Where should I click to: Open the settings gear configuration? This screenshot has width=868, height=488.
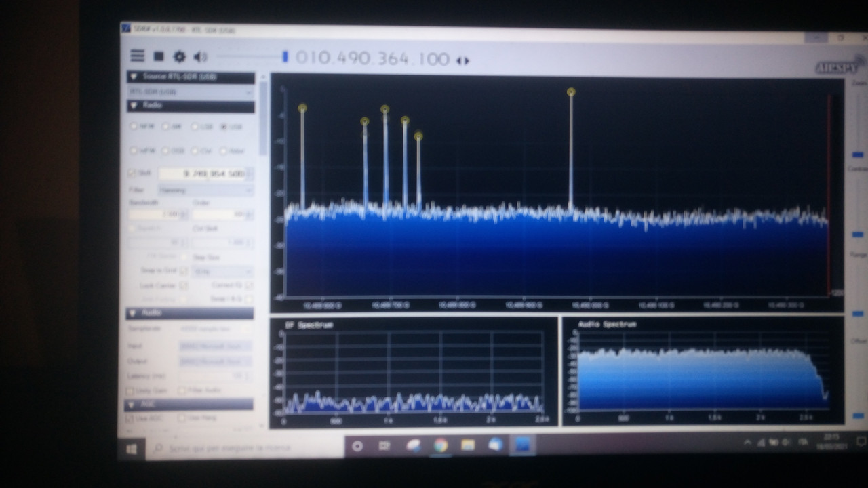click(x=179, y=57)
